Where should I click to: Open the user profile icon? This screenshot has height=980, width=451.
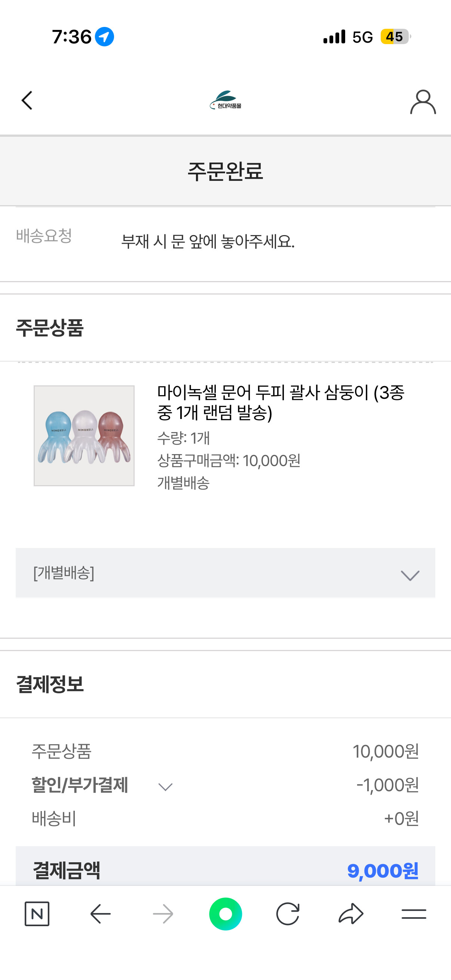click(x=423, y=102)
